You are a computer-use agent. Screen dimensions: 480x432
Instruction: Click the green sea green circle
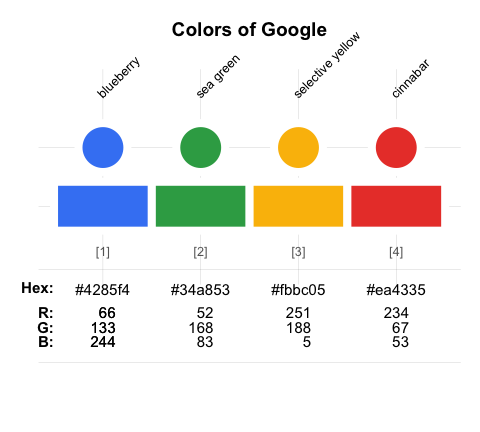[200, 147]
